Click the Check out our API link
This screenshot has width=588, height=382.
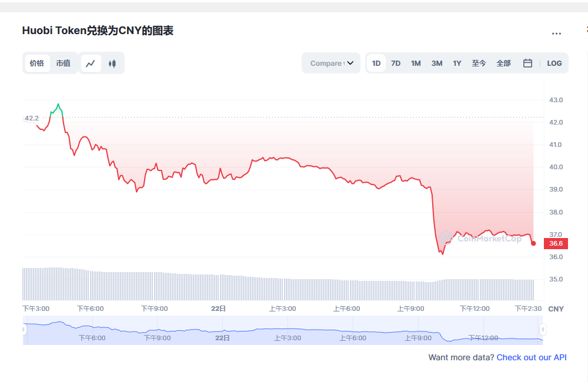click(532, 357)
